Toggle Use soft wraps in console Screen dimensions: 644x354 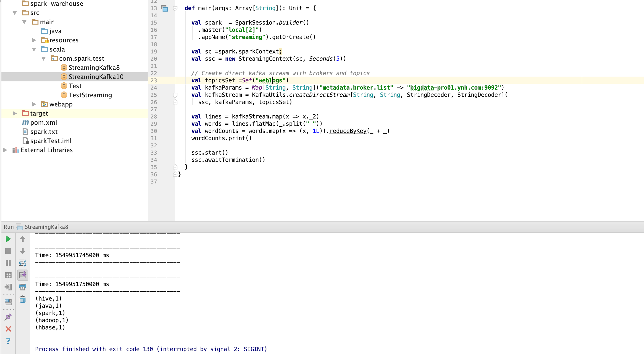pyautogui.click(x=23, y=263)
